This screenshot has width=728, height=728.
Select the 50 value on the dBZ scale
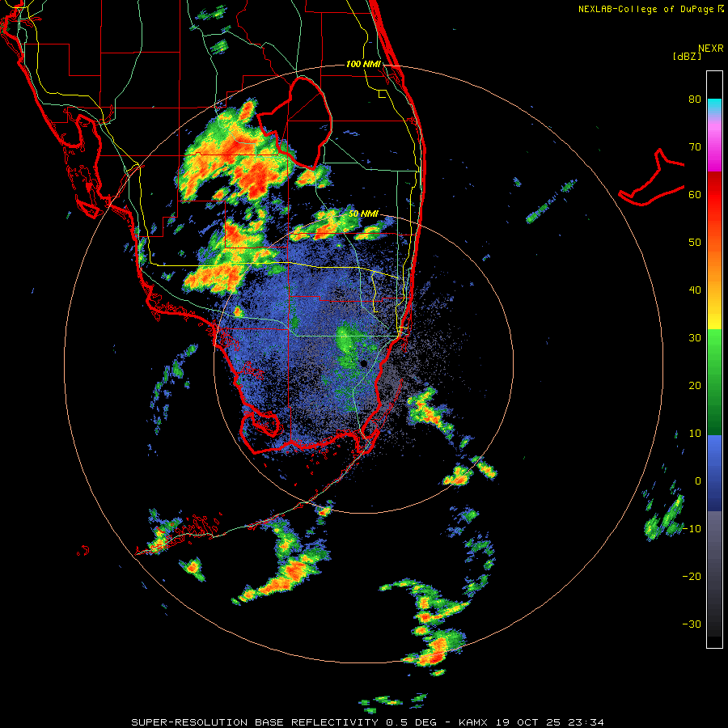tap(695, 243)
